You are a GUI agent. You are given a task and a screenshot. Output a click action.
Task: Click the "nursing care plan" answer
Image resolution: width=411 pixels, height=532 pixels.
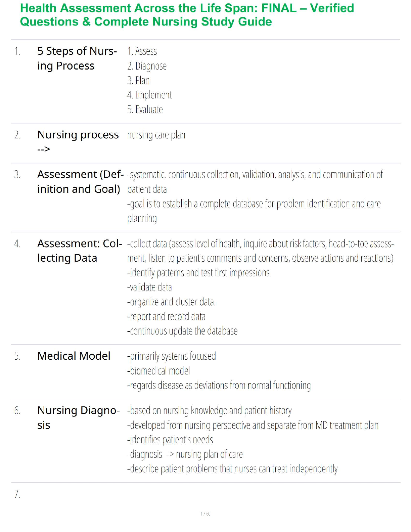156,135
